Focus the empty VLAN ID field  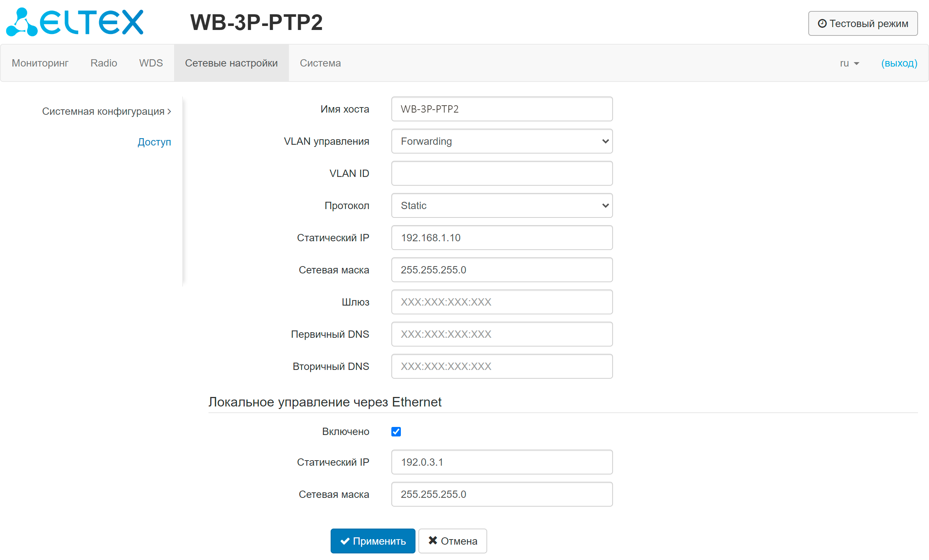501,173
